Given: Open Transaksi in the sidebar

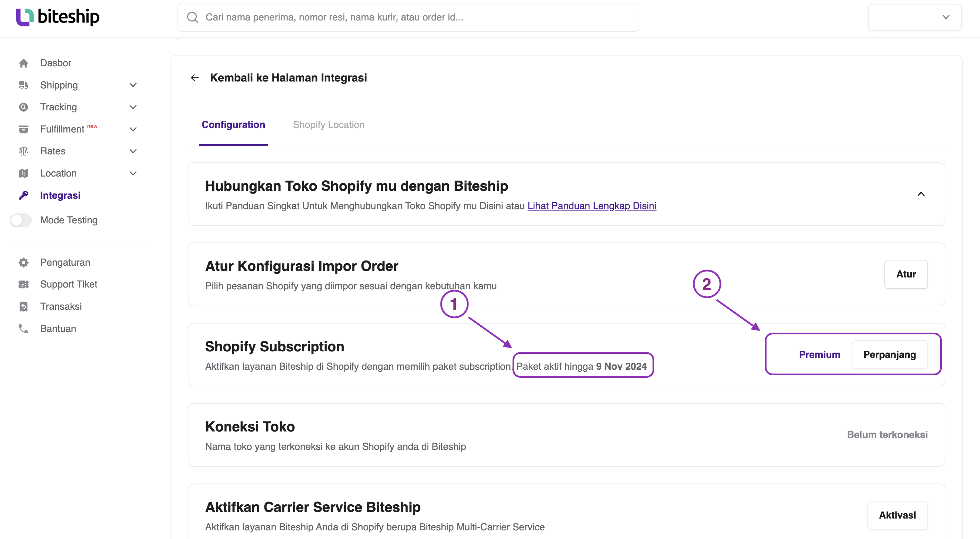Looking at the screenshot, I should click(x=61, y=307).
